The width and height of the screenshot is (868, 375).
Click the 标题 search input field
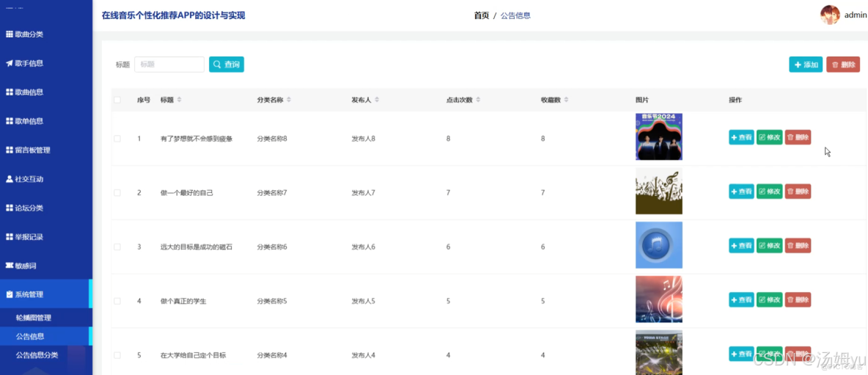pos(169,65)
